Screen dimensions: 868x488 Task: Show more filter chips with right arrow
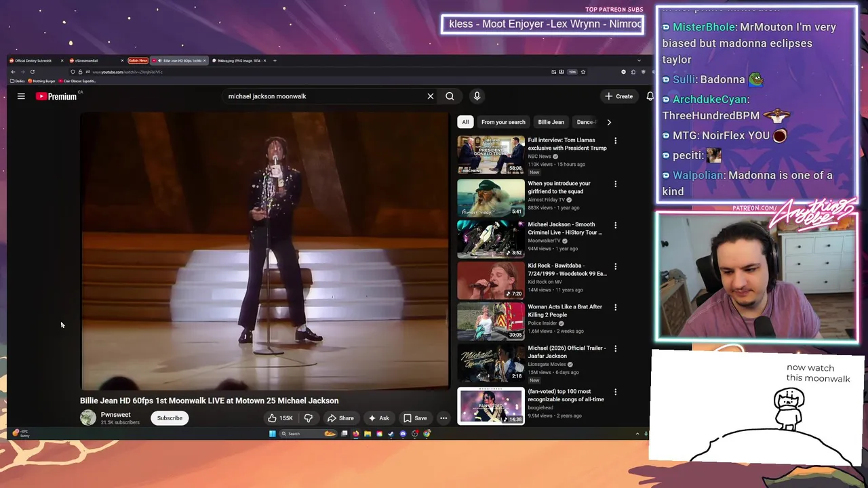click(609, 122)
